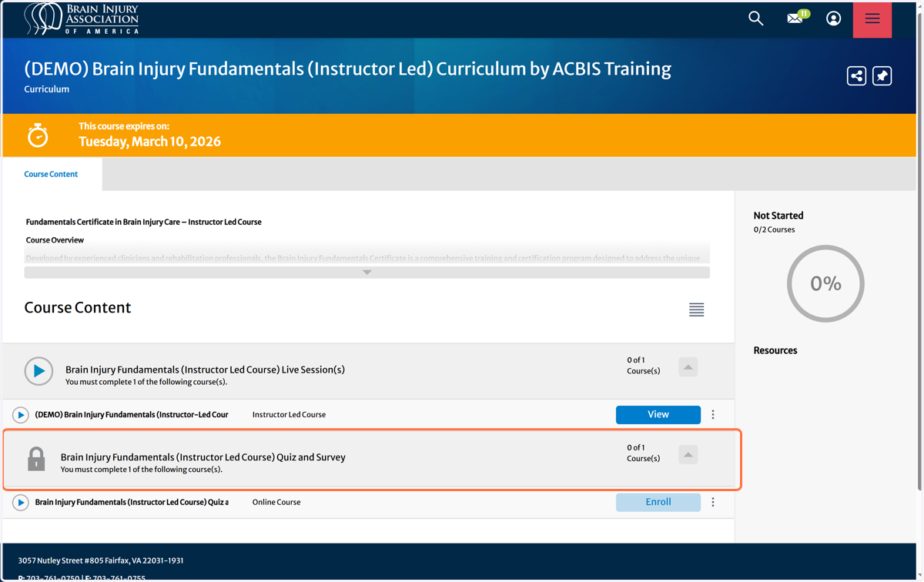This screenshot has height=582, width=924.
Task: Click the 0% progress circle
Action: [825, 283]
